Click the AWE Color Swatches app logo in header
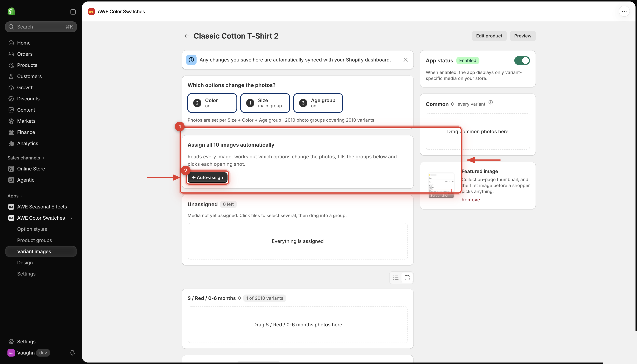The width and height of the screenshot is (637, 364). pyautogui.click(x=91, y=12)
